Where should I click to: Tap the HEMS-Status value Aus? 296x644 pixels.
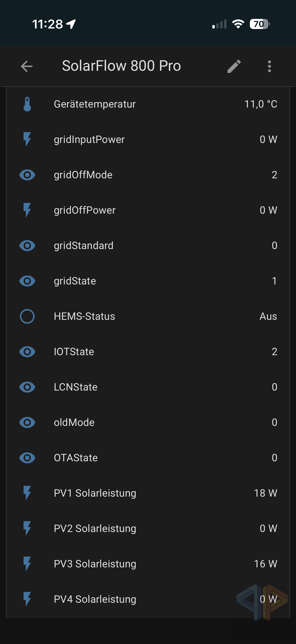coord(268,316)
